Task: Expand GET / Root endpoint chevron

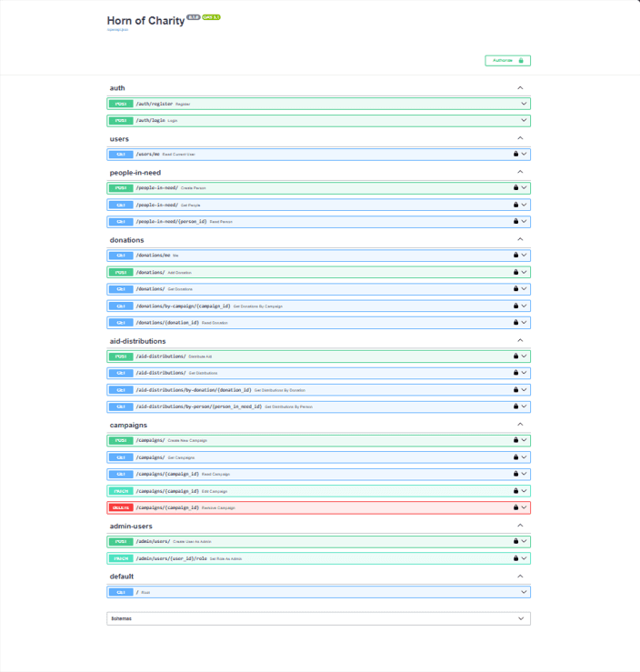Action: coord(524,592)
